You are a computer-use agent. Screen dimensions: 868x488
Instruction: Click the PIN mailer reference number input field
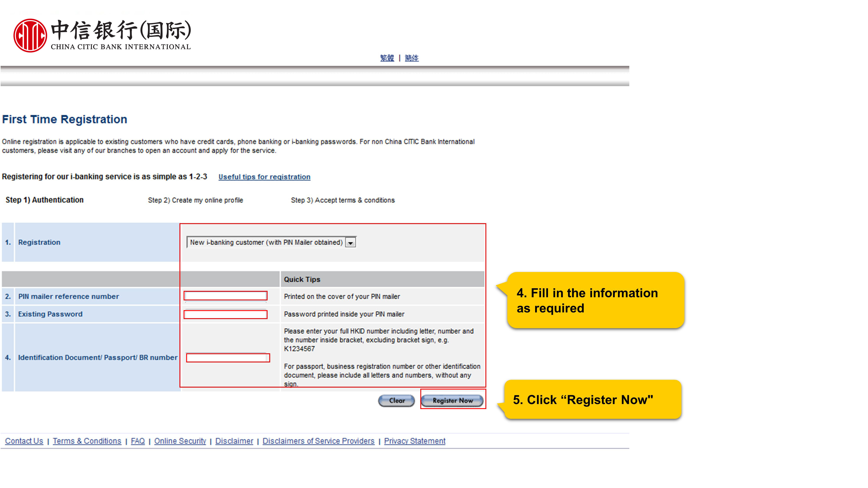tap(228, 296)
